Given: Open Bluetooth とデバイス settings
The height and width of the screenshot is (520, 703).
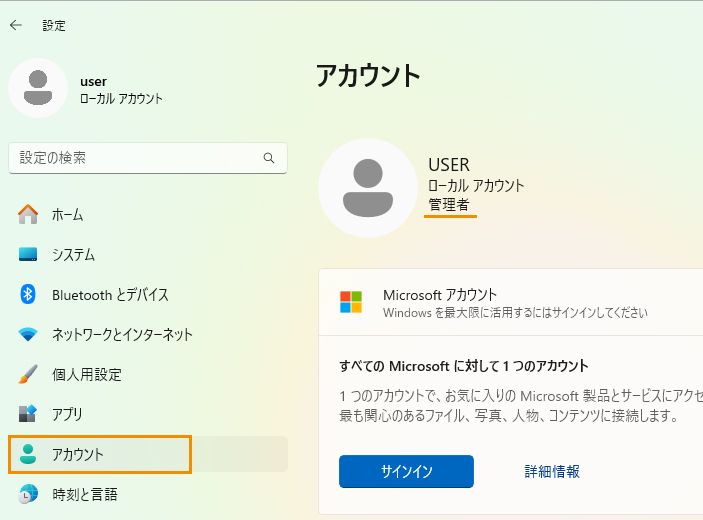Looking at the screenshot, I should click(148, 295).
